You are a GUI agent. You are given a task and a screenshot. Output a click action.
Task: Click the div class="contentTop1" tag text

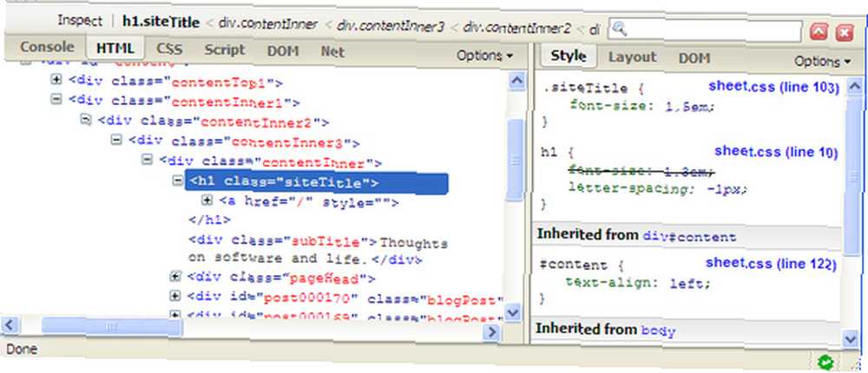176,82
